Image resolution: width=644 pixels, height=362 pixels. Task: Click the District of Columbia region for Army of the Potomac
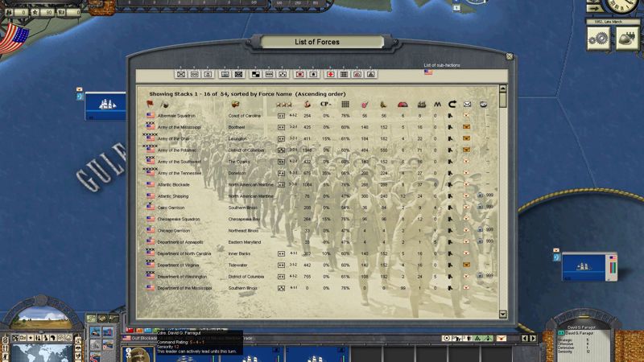tap(246, 150)
